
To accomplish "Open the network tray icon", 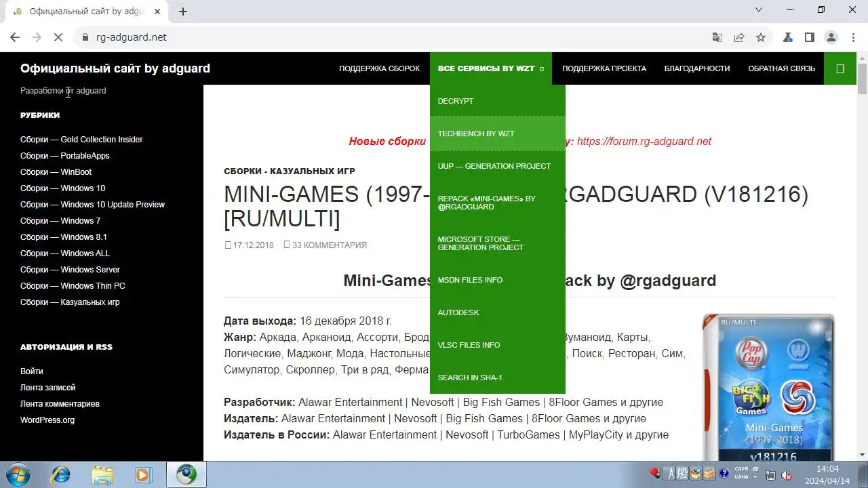I will click(x=771, y=474).
